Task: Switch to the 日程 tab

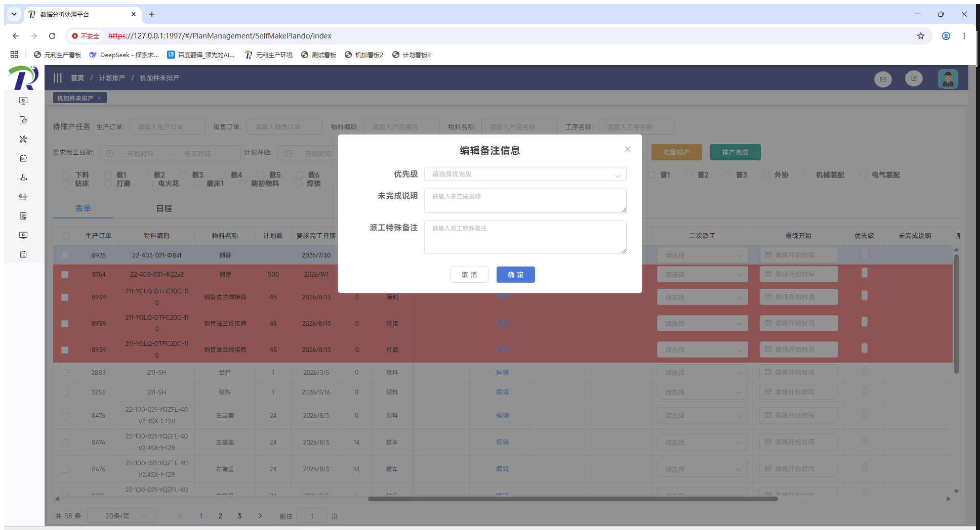Action: pyautogui.click(x=164, y=208)
